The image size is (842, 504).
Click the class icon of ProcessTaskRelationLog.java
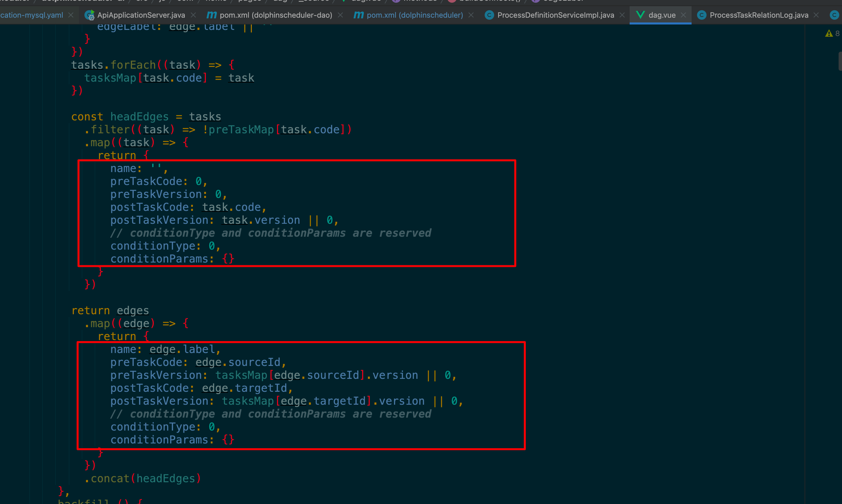701,15
